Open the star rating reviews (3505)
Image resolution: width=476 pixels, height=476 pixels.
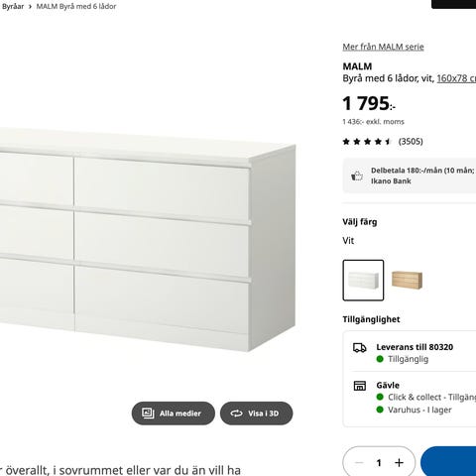click(383, 142)
